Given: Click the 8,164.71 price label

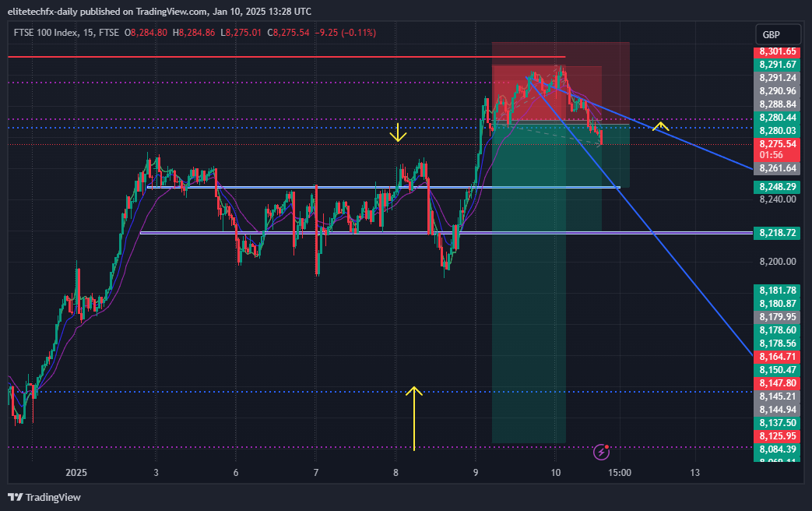Looking at the screenshot, I should 777,357.
